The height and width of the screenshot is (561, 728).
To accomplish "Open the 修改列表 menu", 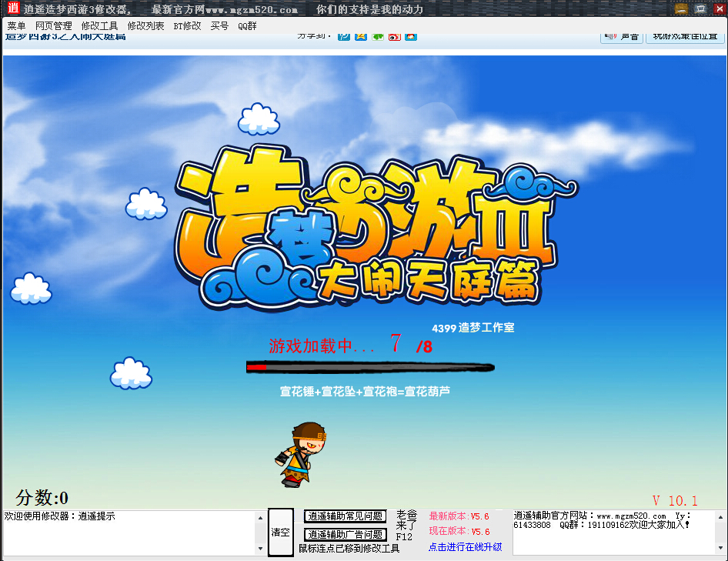I will (x=145, y=26).
